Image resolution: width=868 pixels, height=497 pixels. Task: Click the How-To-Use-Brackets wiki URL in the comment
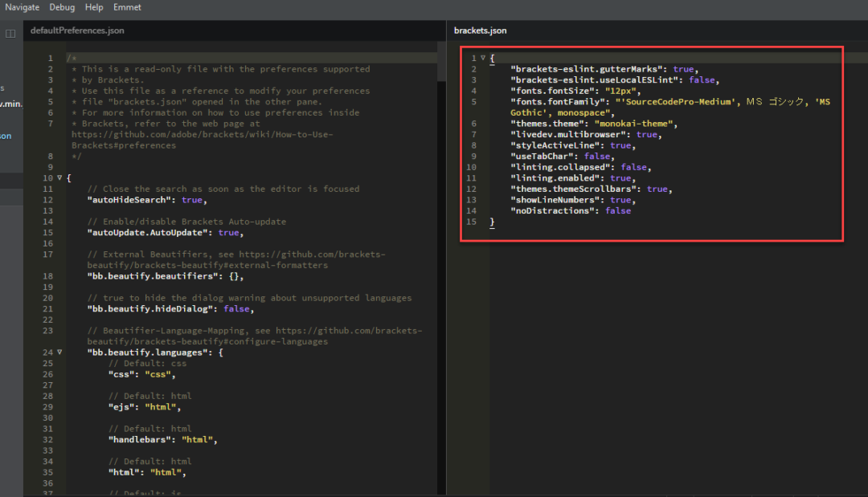193,134
